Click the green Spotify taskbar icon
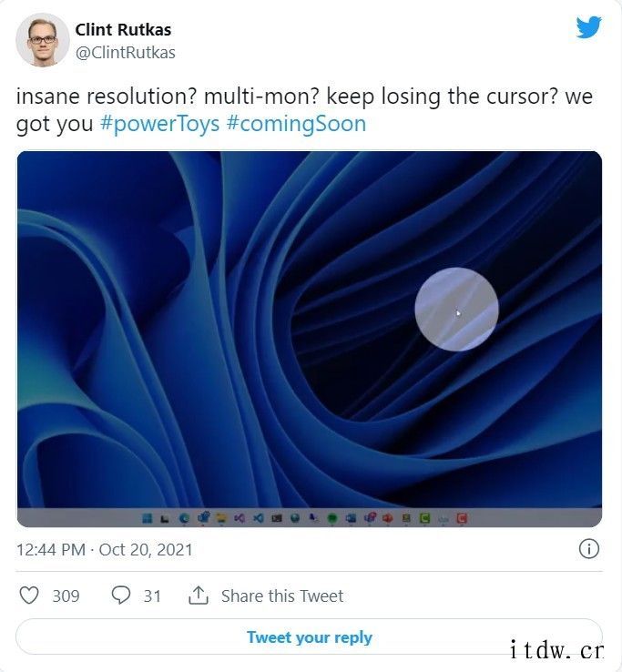The image size is (622, 672). (331, 519)
